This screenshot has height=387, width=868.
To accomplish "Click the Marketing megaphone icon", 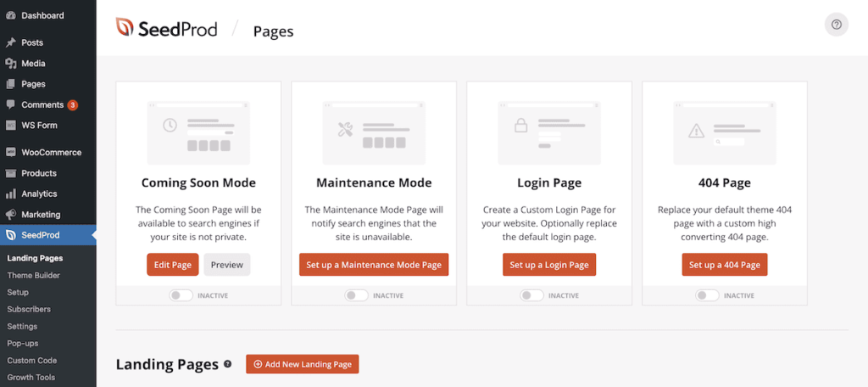I will click(x=10, y=215).
